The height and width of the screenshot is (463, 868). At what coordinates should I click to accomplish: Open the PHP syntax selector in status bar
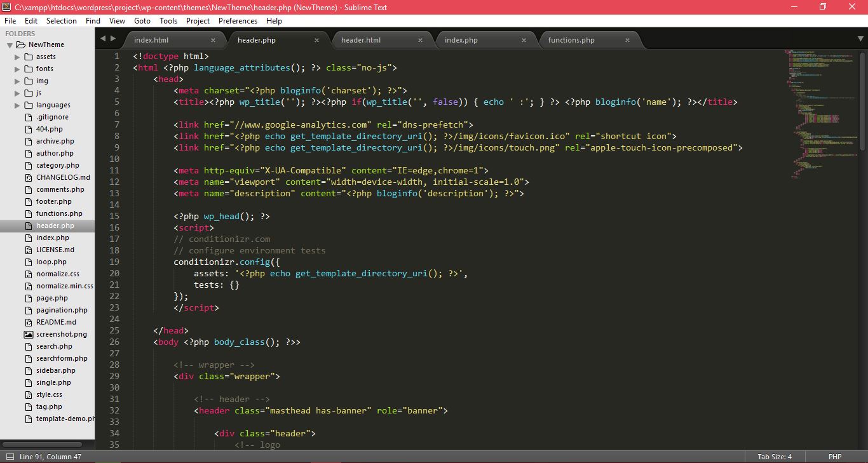click(x=835, y=456)
